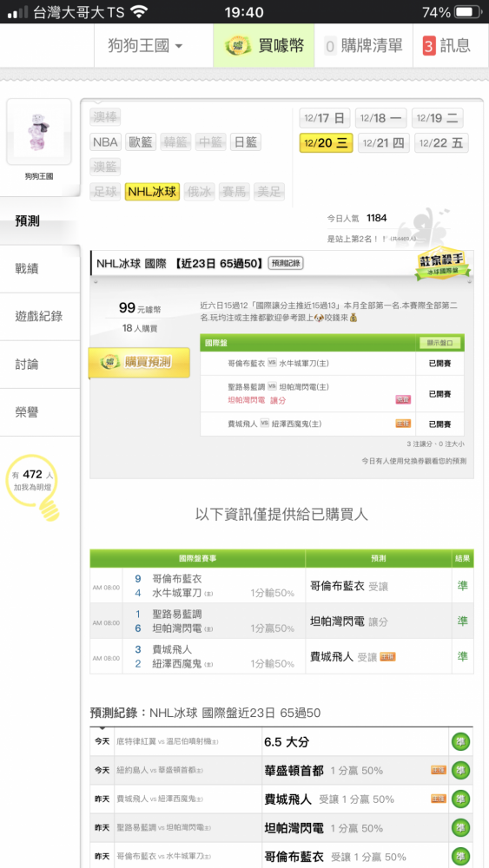The height and width of the screenshot is (868, 489).
Task: Click the cellular signal bars icon
Action: point(17,11)
